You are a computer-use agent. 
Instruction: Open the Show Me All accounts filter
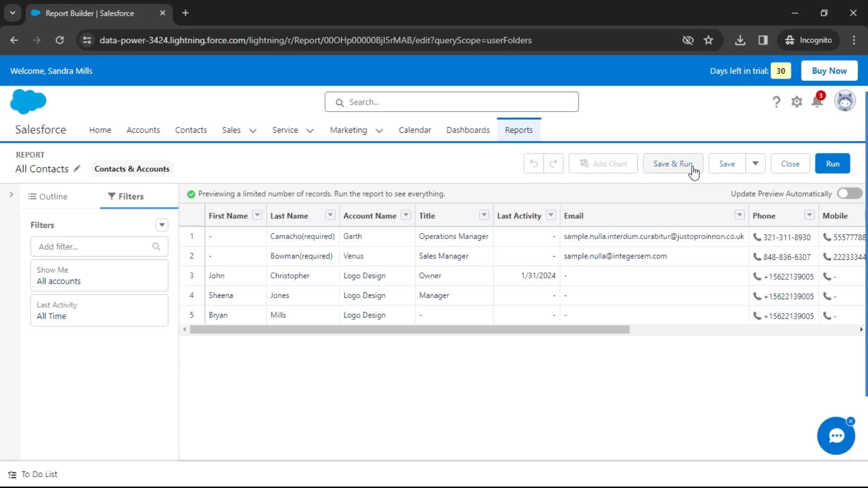click(99, 275)
